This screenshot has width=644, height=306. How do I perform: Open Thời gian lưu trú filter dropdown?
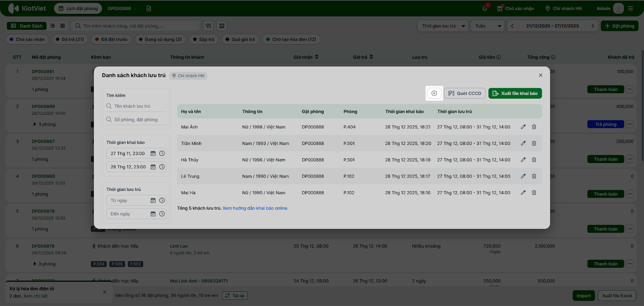tap(443, 26)
